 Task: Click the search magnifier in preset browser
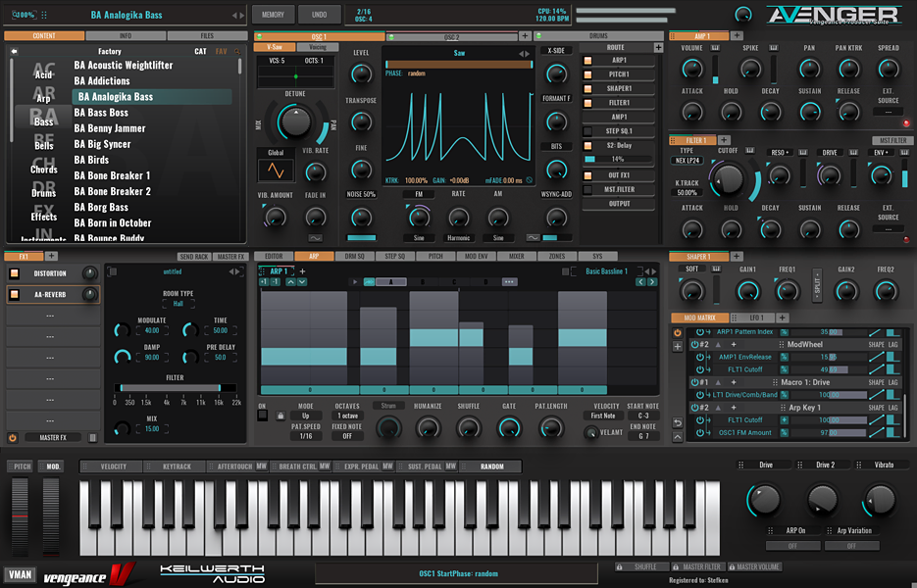coord(237,51)
